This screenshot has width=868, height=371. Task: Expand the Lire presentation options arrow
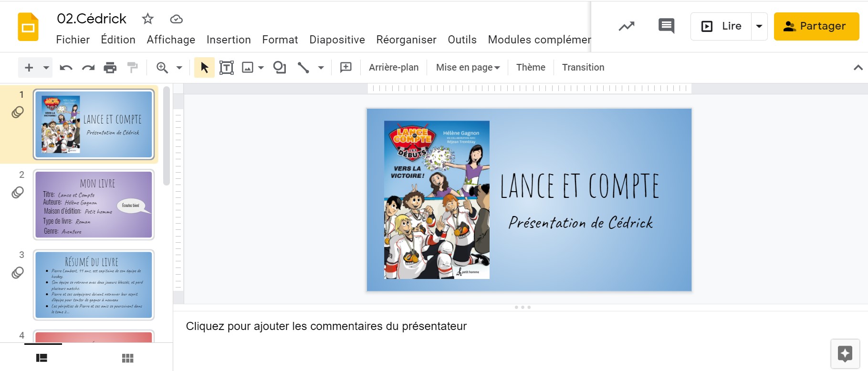pyautogui.click(x=759, y=26)
